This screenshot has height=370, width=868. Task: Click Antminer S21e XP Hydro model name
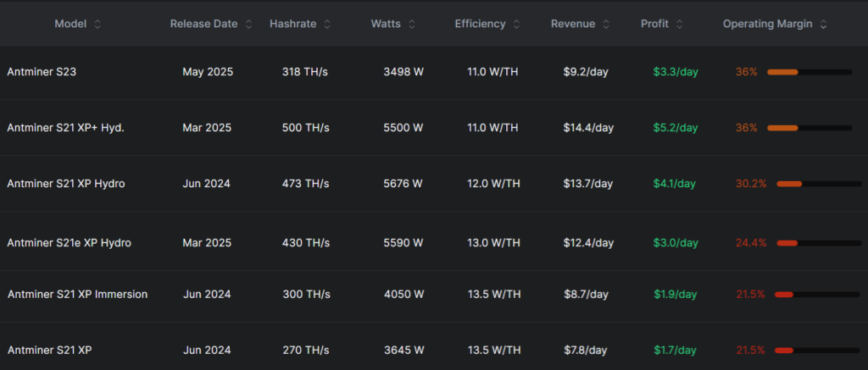click(69, 243)
